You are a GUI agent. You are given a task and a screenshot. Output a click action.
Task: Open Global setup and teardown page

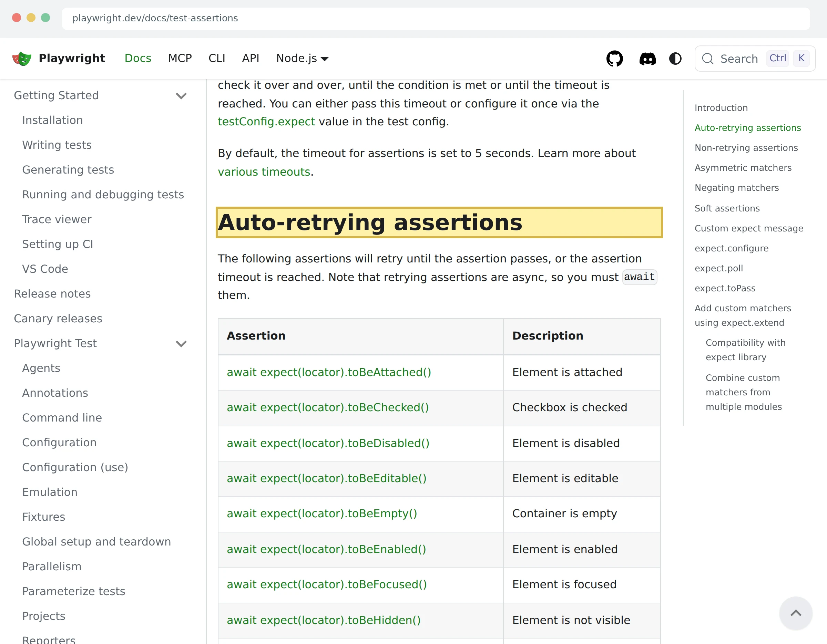(96, 542)
